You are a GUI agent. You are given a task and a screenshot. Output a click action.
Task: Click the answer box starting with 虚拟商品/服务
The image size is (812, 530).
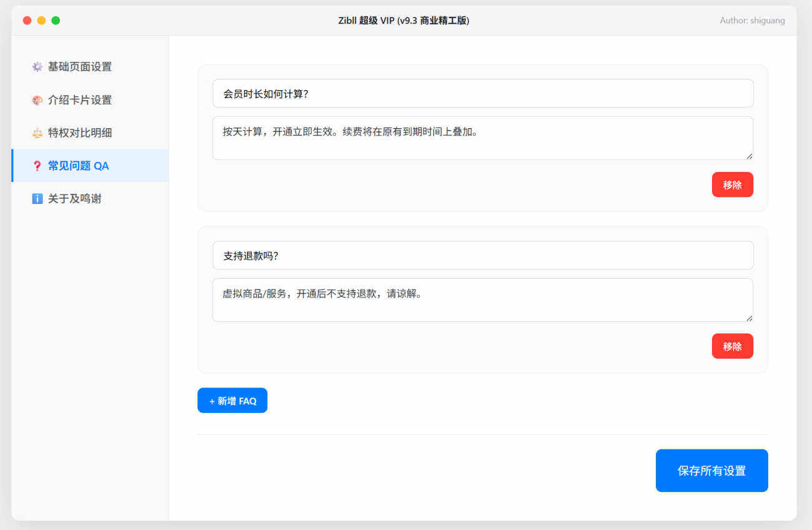point(483,300)
